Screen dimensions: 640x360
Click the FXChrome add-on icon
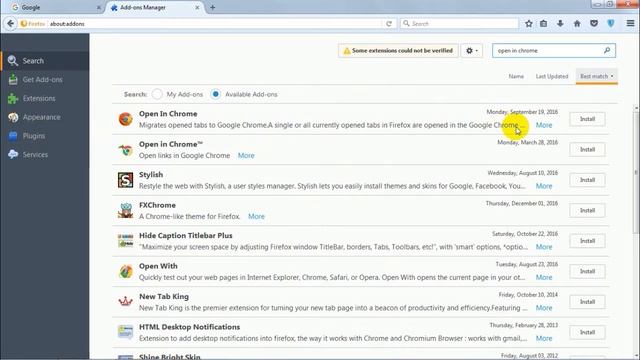(x=125, y=211)
